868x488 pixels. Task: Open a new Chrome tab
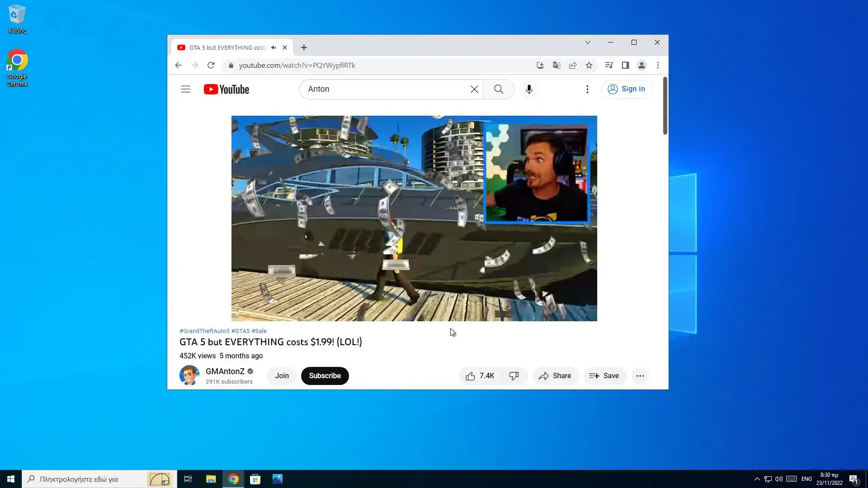coord(304,47)
